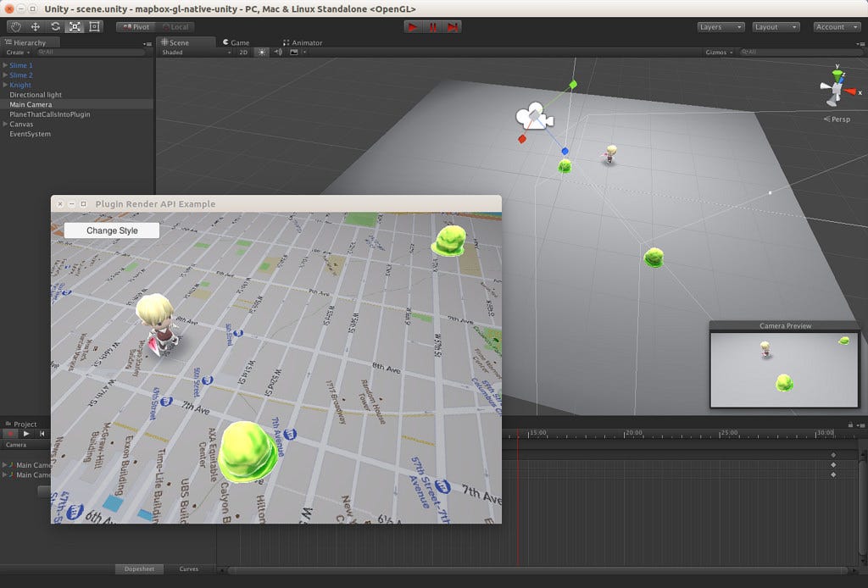Select the Hand pan tool

click(x=14, y=26)
